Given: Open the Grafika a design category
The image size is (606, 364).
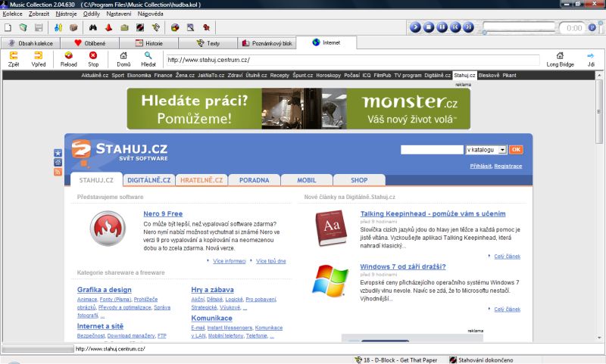Looking at the screenshot, I should point(104,290).
